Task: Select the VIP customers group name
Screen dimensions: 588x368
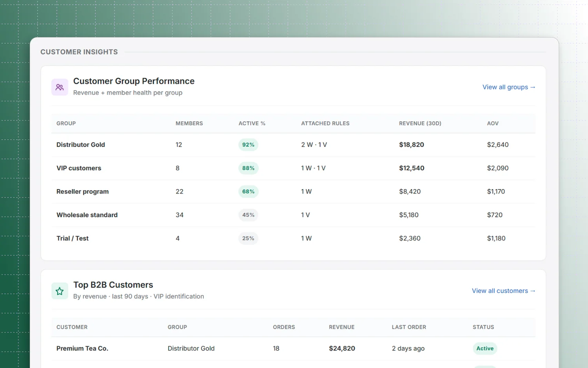Action: [79, 168]
